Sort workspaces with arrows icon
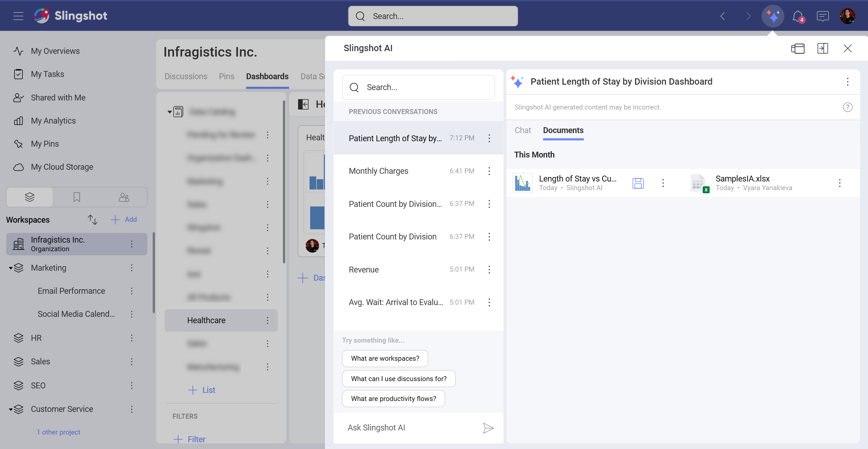Viewport: 868px width, 449px height. [92, 220]
